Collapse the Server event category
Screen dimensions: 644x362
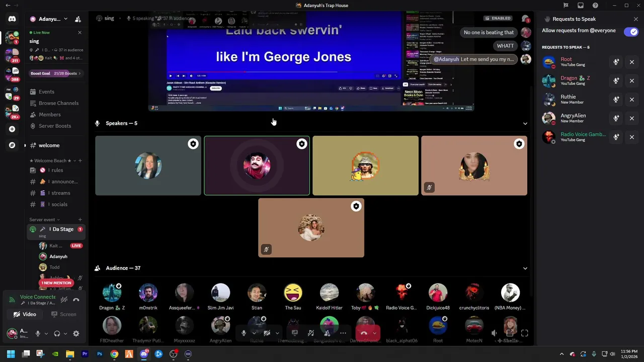(x=44, y=220)
